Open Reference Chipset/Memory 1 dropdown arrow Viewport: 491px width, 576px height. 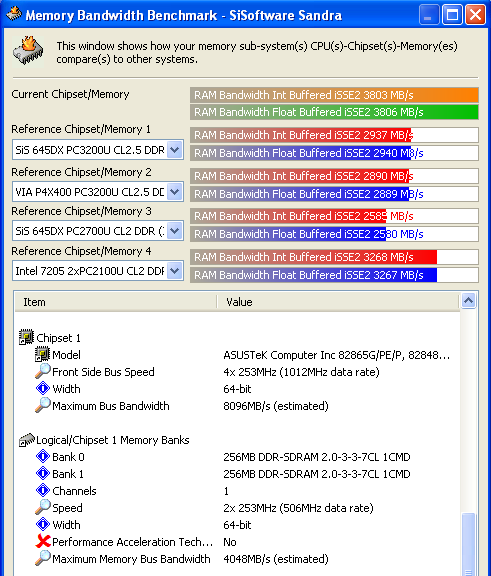click(x=175, y=150)
